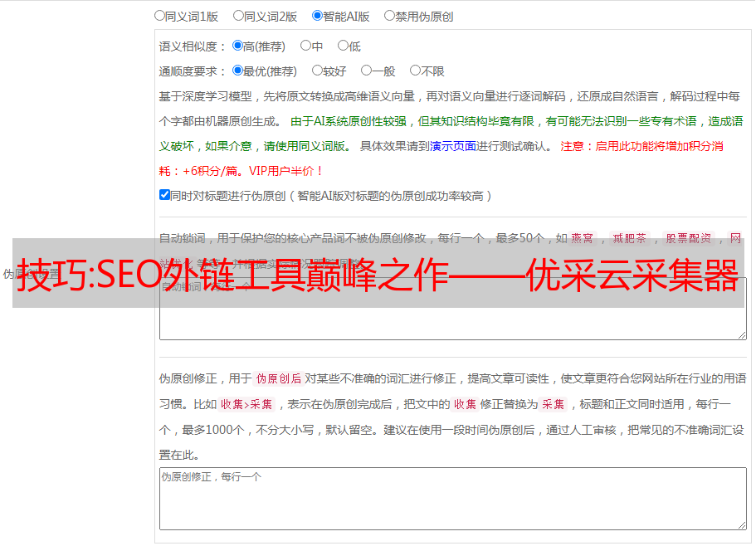Image resolution: width=756 pixels, height=546 pixels.
Task: Set 通顺度要求 to 较好
Action: 317,71
